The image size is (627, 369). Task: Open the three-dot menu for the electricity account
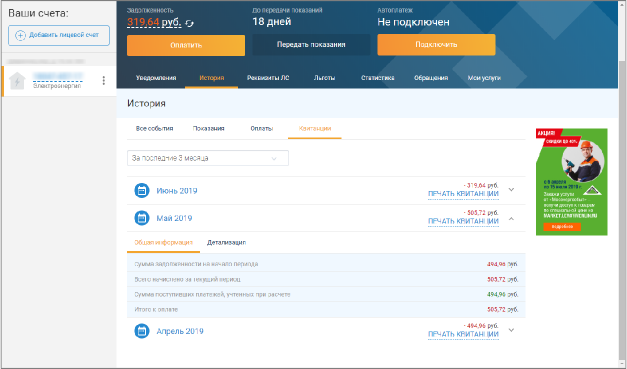click(104, 80)
